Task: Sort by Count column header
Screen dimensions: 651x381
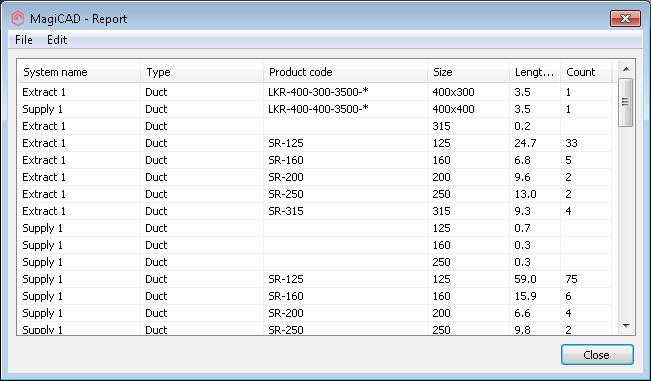Action: tap(586, 72)
